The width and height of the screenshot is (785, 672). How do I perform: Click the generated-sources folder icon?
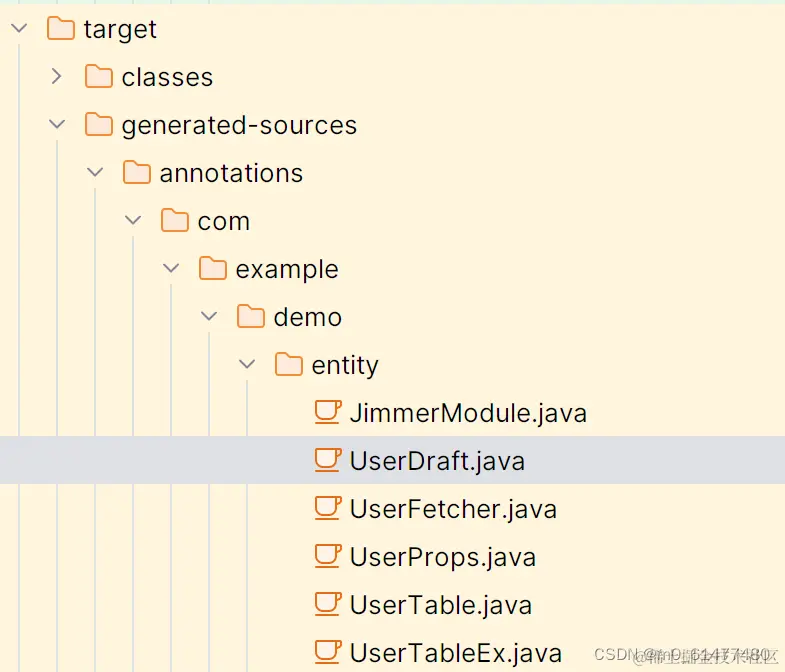(99, 124)
